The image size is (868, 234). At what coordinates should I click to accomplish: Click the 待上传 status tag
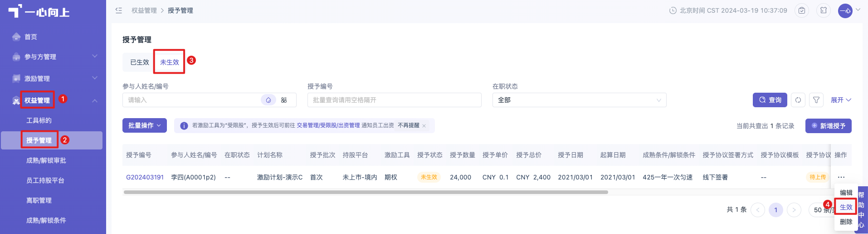(x=818, y=177)
